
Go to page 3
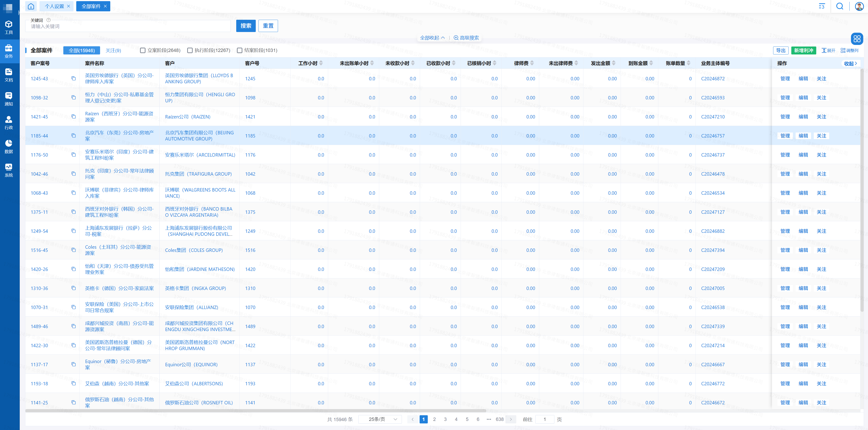pyautogui.click(x=445, y=419)
